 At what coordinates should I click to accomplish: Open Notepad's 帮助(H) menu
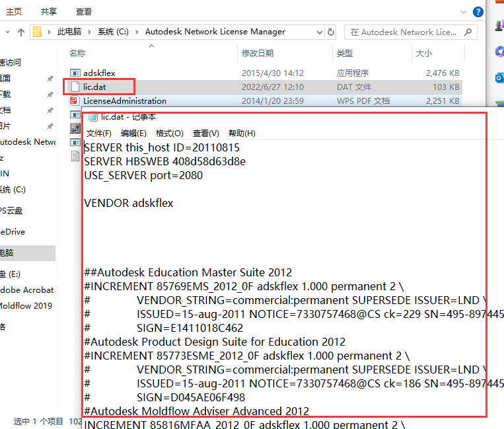(x=242, y=133)
